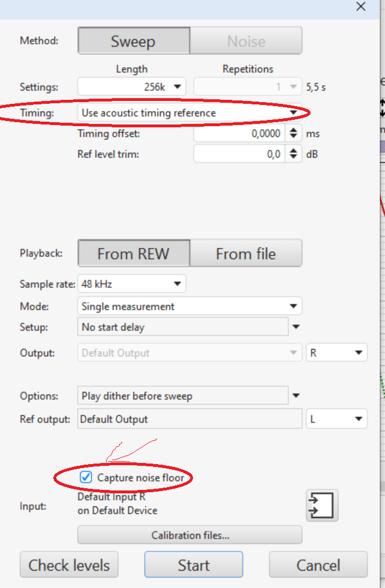Viewport: 385px width, 588px height.
Task: Click the Check levels button
Action: 69,564
